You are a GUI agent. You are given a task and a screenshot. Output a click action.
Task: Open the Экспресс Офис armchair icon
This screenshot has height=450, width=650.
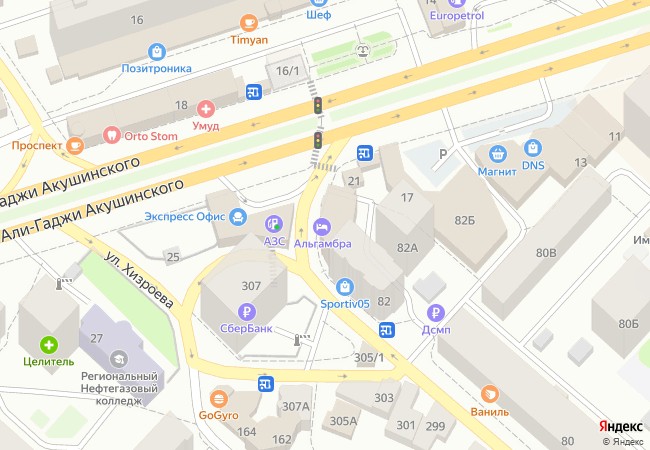[x=238, y=217]
